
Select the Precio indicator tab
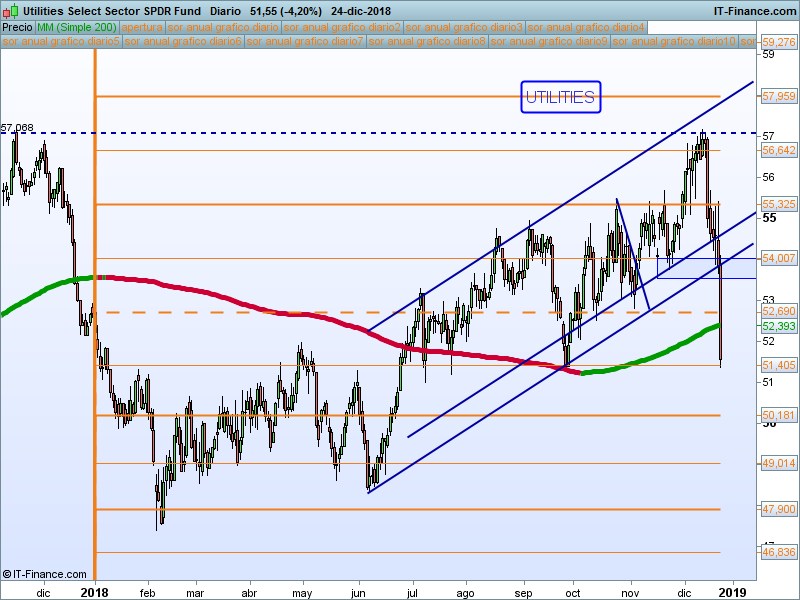(17, 27)
